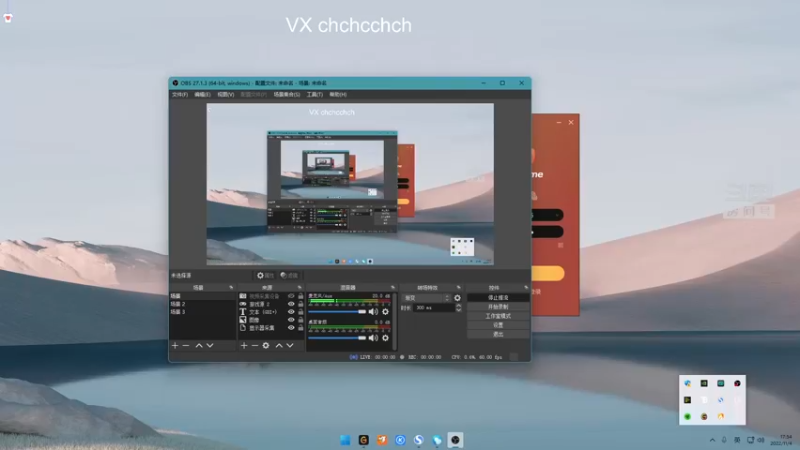This screenshot has height=450, width=800.
Task: Pop out the 控件 dock panel icon
Action: pos(526,288)
